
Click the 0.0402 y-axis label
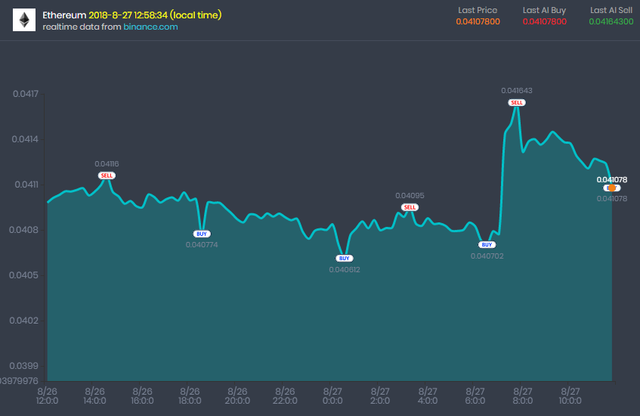pos(24,320)
